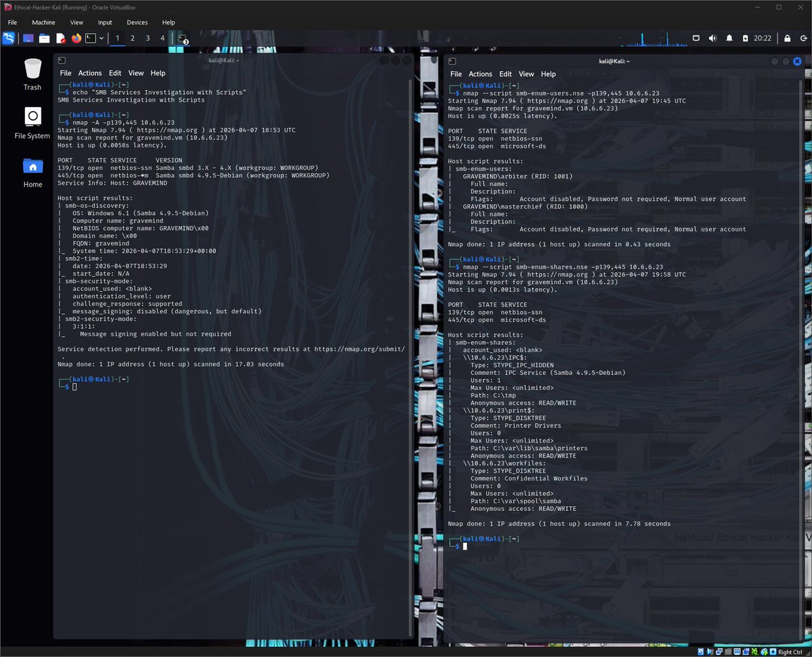Open VirtualBox Devices menu

(x=137, y=22)
